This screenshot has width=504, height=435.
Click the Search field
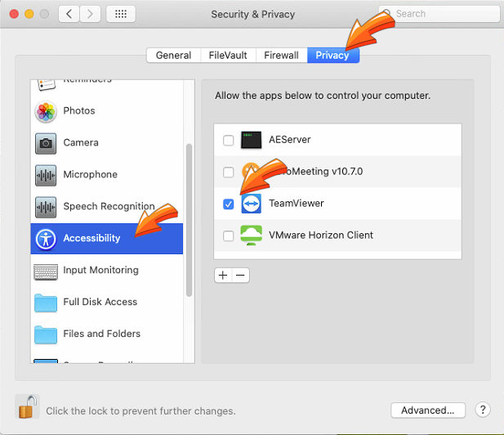pos(439,14)
